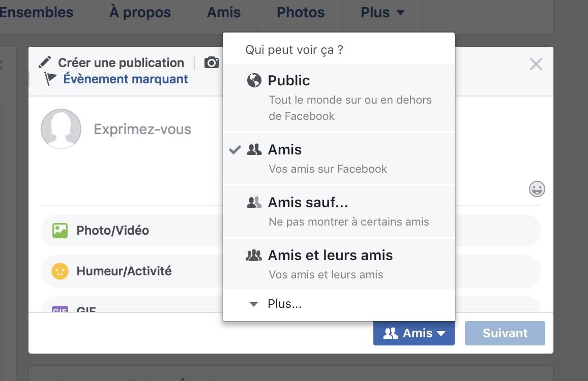Choose Amis et leurs amis option

[338, 264]
